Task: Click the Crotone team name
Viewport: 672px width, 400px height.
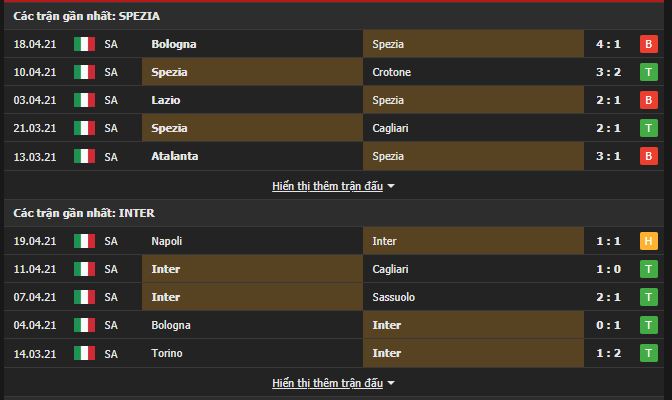Action: click(391, 72)
